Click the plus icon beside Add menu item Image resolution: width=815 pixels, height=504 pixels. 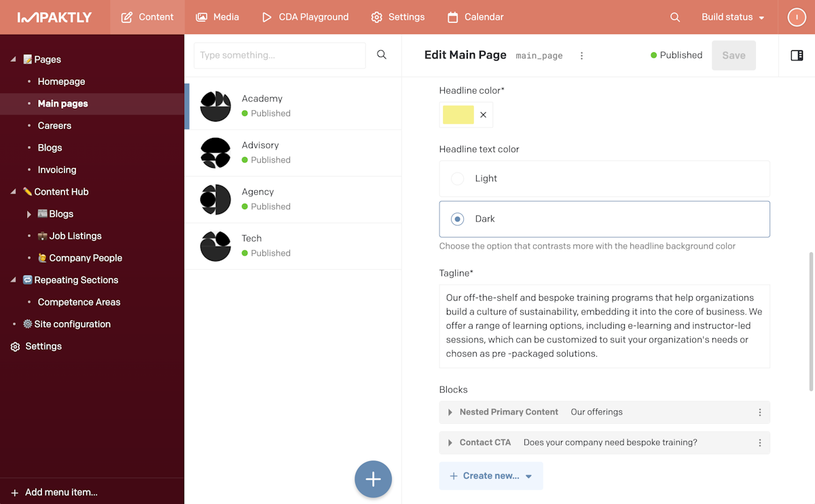(x=15, y=492)
